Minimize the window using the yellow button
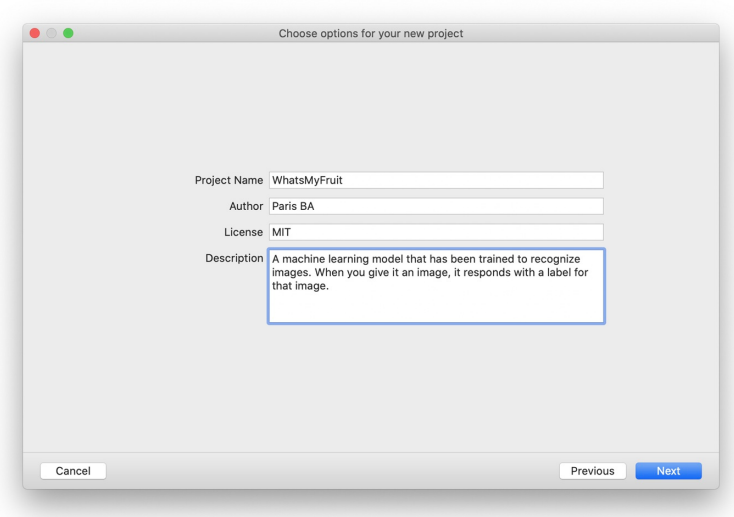734x517 pixels. coord(52,33)
